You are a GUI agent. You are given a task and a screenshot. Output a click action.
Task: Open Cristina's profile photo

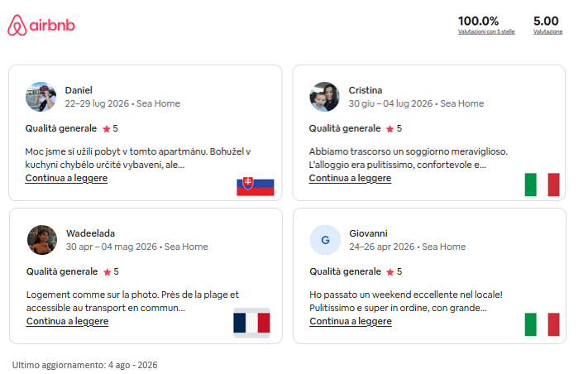click(324, 97)
